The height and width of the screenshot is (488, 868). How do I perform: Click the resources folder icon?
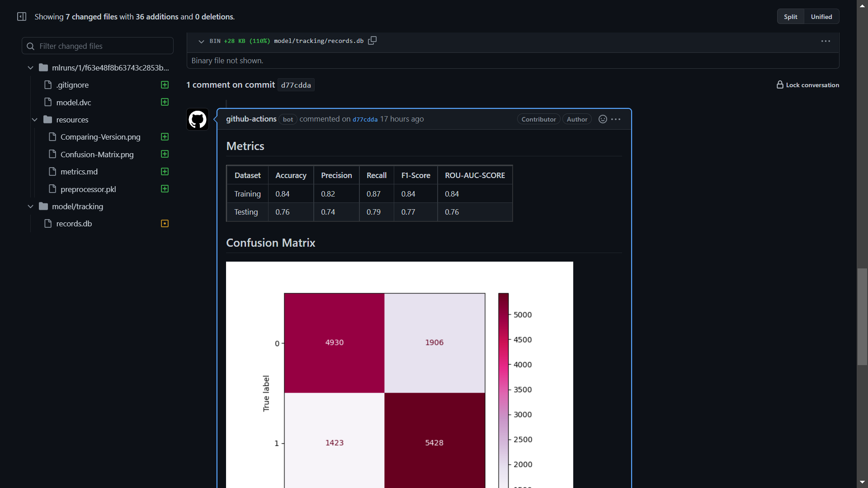47,120
